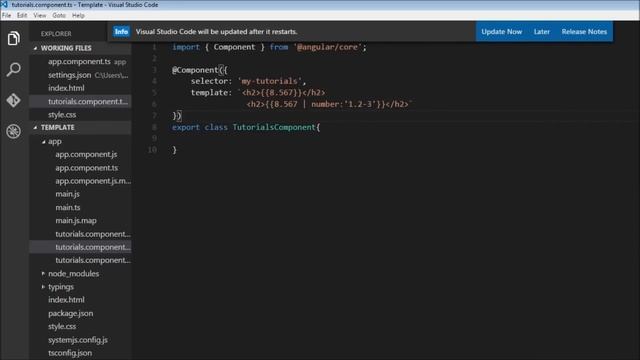
Task: Click the number:'1.2-3' pipe line
Action: click(329, 104)
